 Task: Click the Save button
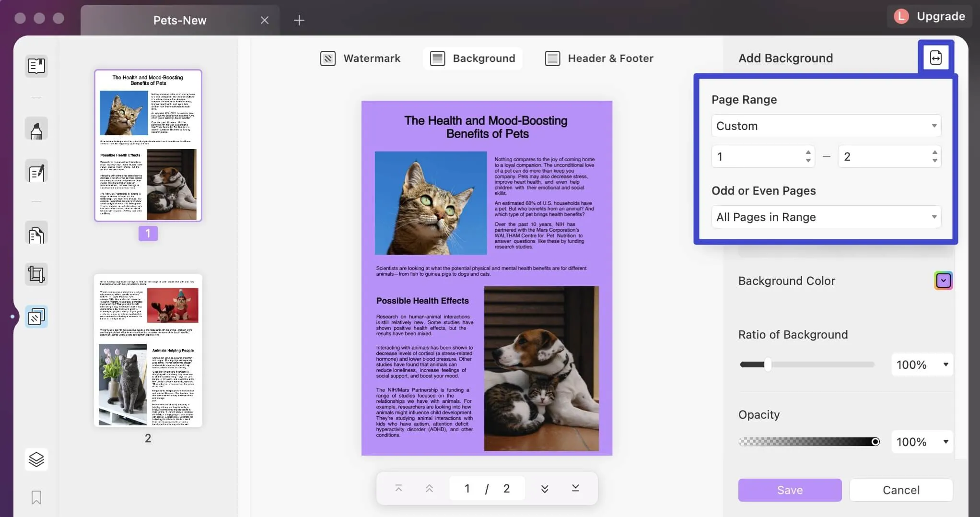(789, 490)
